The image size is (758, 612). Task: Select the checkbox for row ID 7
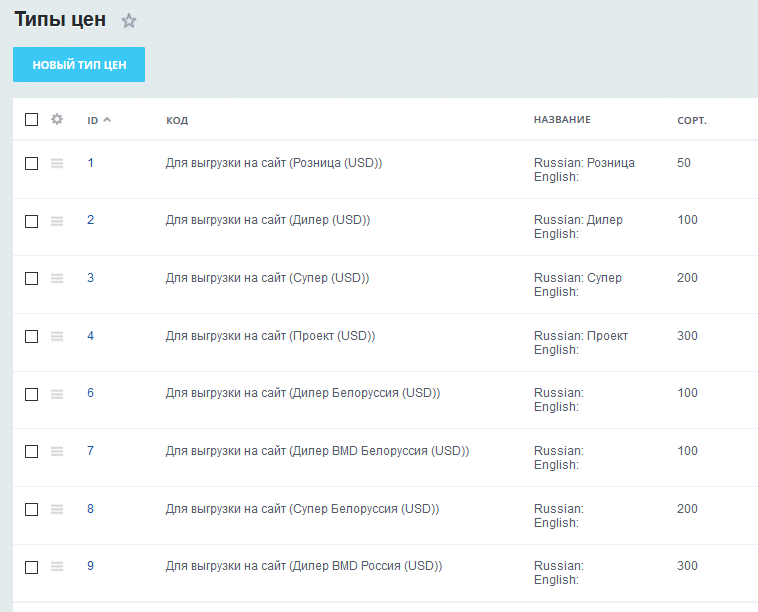[32, 452]
